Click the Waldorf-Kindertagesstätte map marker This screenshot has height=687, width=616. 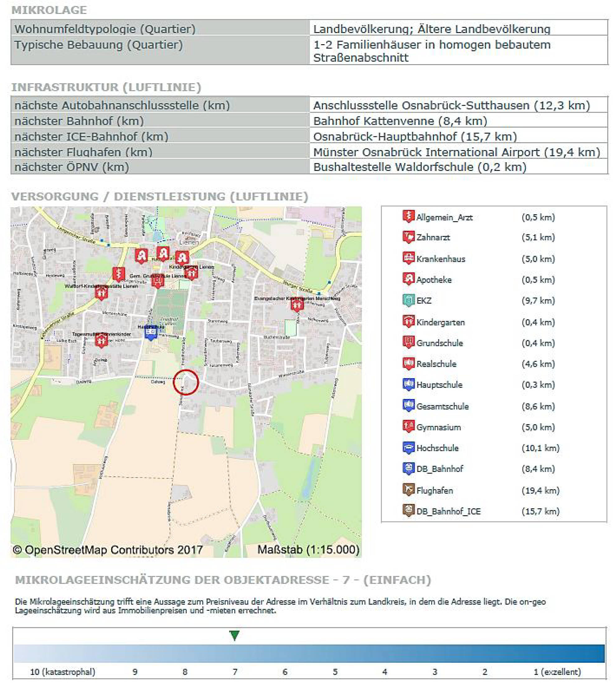(x=101, y=293)
